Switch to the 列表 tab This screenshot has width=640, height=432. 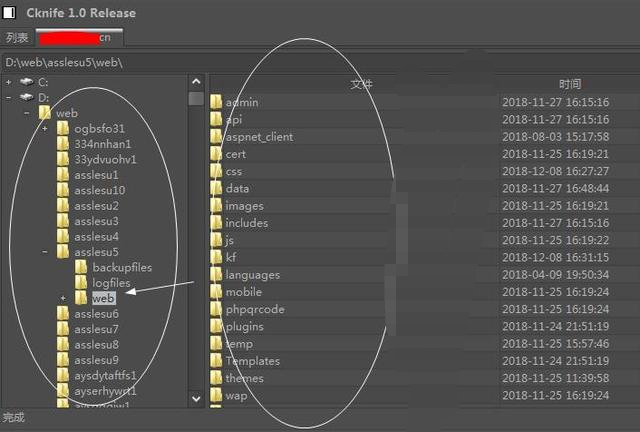(16, 37)
